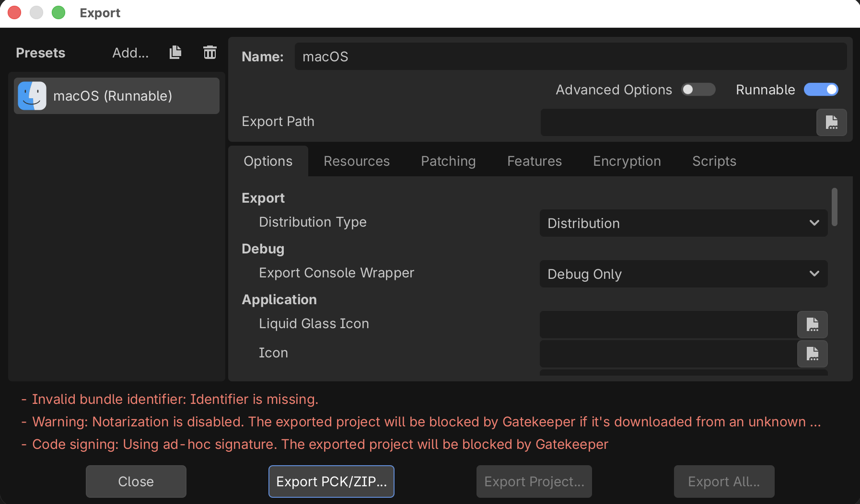860x504 pixels.
Task: Click the duplicate preset icon
Action: point(175,52)
